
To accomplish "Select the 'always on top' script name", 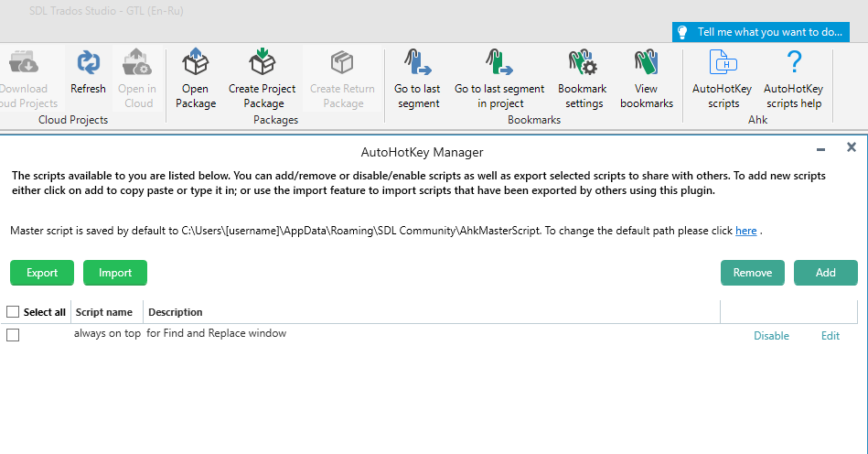I will (107, 333).
